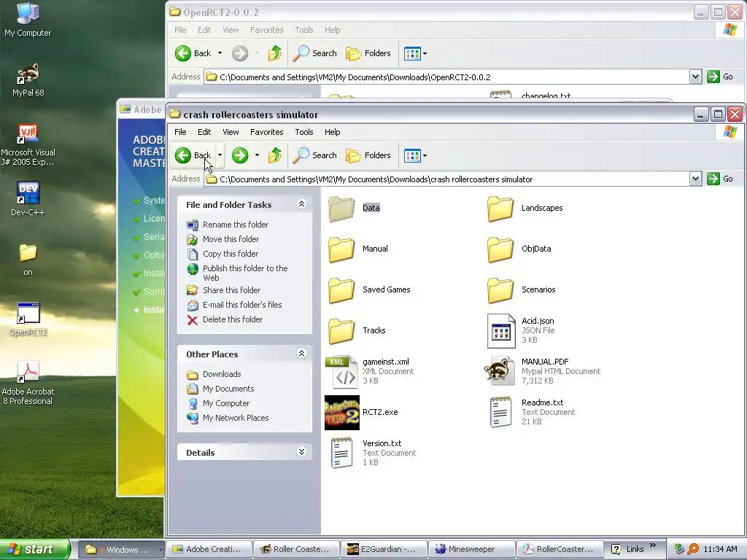This screenshot has width=747, height=560.
Task: Expand address history dropdown in front window
Action: [695, 179]
